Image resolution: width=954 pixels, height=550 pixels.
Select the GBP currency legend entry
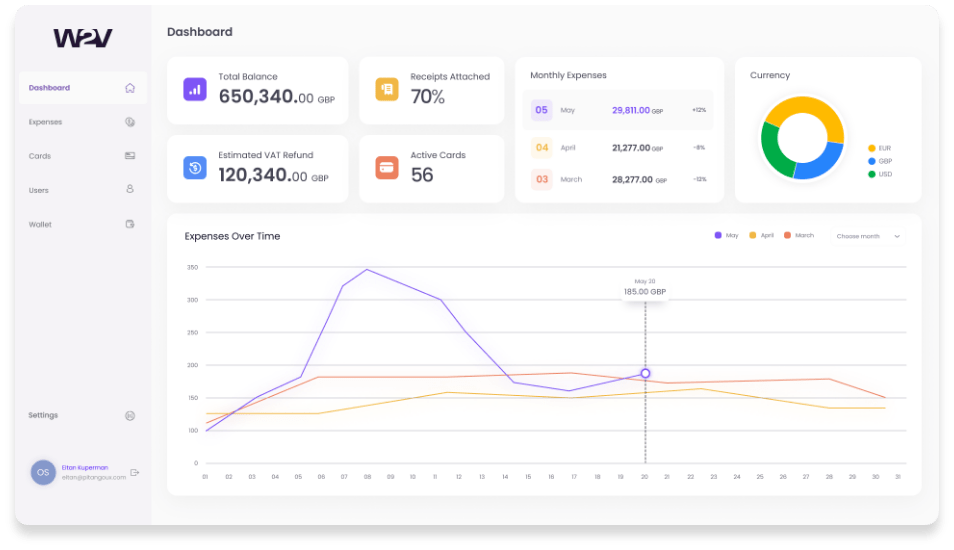point(880,161)
